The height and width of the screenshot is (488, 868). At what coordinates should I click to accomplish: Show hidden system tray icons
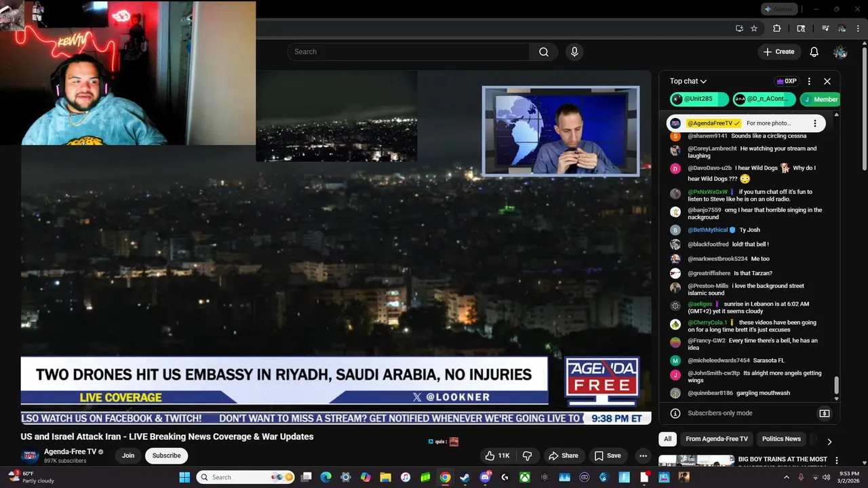(x=786, y=477)
